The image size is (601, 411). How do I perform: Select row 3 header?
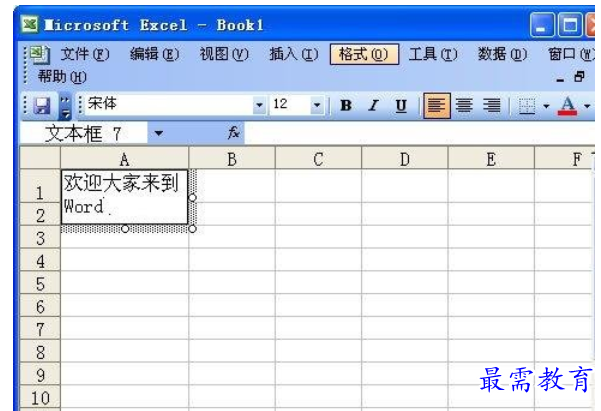coord(40,237)
